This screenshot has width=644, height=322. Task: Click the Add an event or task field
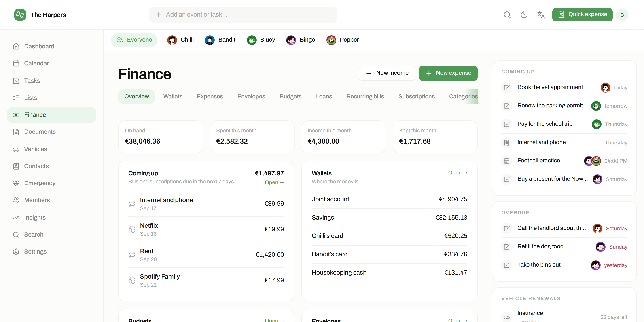point(243,15)
